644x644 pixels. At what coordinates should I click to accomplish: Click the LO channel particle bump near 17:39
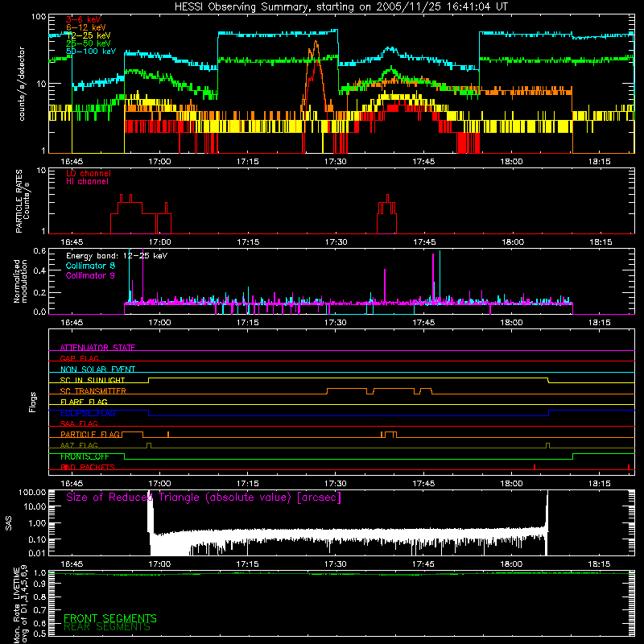[x=387, y=213]
